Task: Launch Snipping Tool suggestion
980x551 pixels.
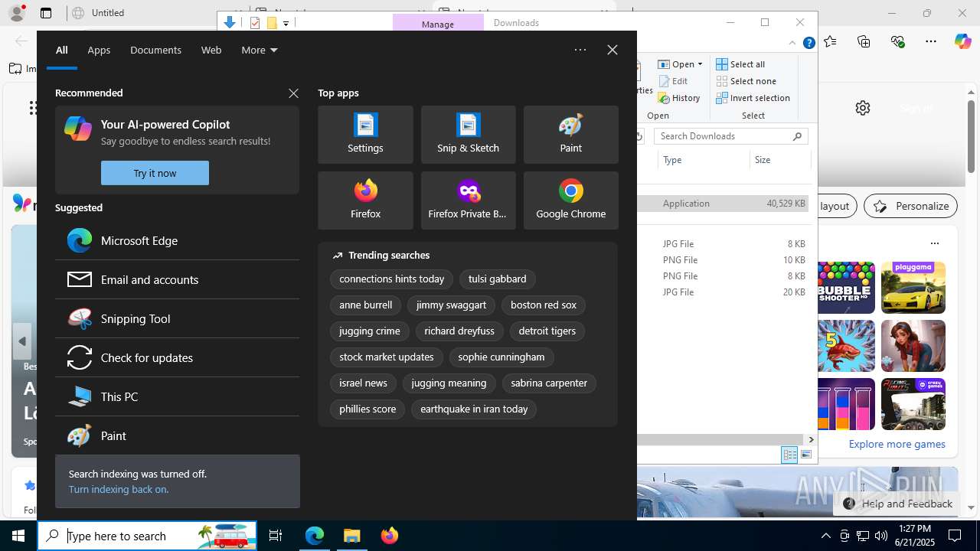Action: tap(177, 318)
